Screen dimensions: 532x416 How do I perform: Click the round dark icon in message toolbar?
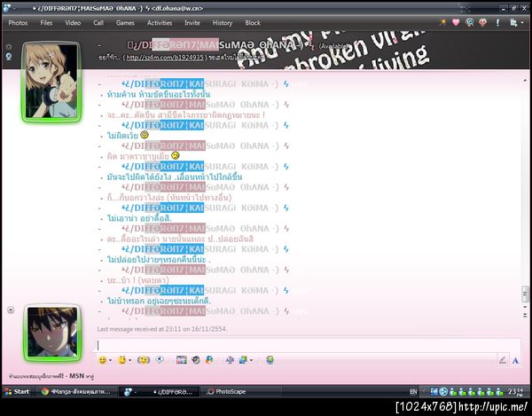(x=195, y=359)
